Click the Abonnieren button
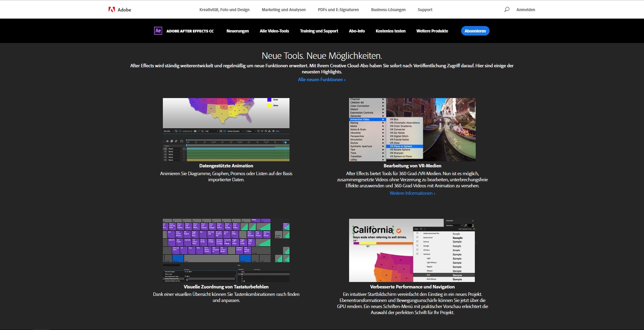 coord(475,31)
